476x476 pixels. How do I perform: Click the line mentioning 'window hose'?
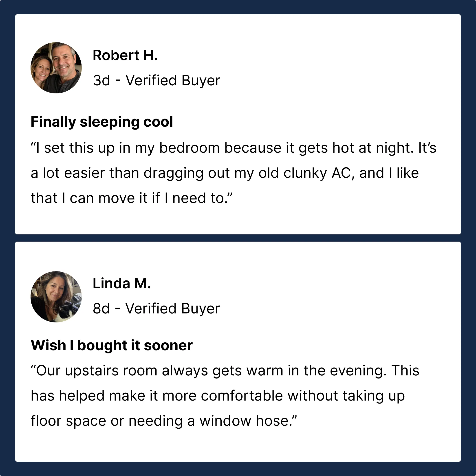(x=164, y=421)
